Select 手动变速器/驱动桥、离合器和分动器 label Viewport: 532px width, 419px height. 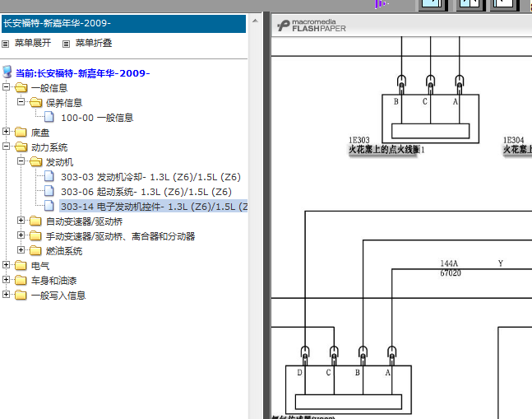coord(120,236)
